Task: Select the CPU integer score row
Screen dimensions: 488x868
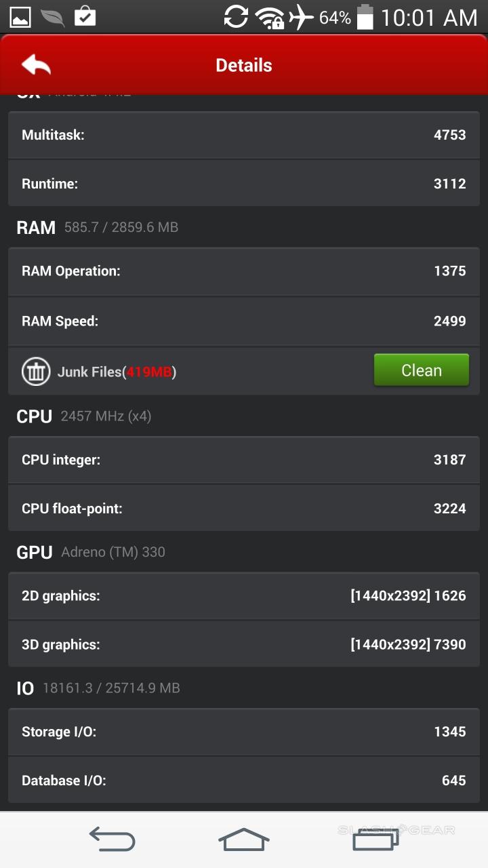Action: click(244, 460)
